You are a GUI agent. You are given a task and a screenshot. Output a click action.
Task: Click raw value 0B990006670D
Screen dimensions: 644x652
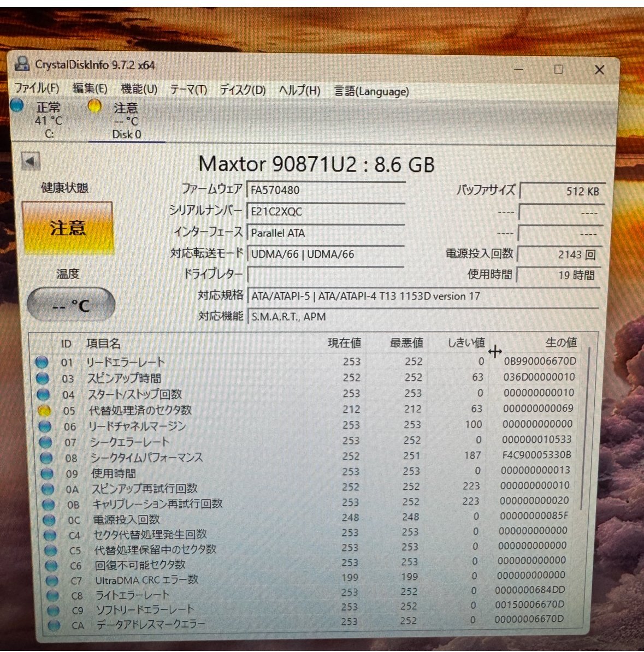coord(540,361)
